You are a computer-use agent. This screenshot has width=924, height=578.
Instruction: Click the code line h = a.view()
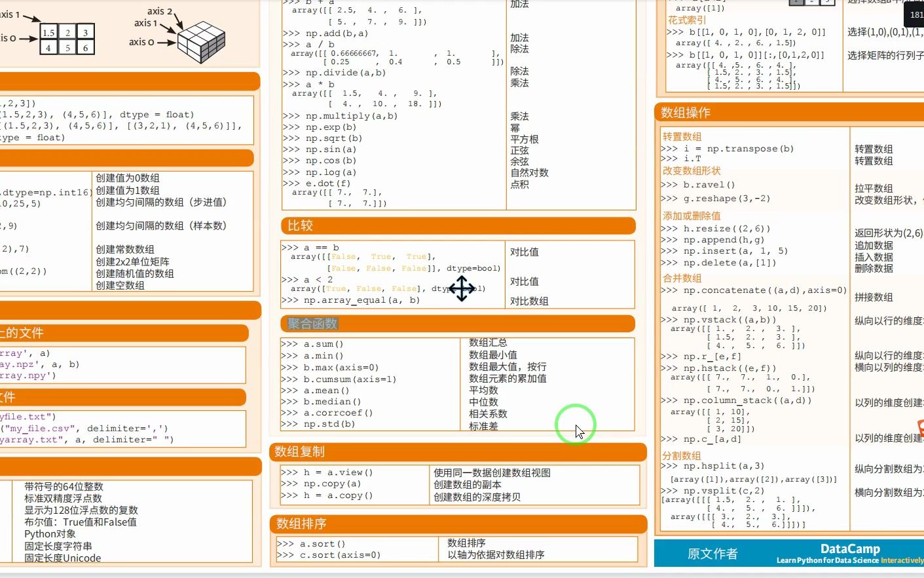(x=327, y=472)
